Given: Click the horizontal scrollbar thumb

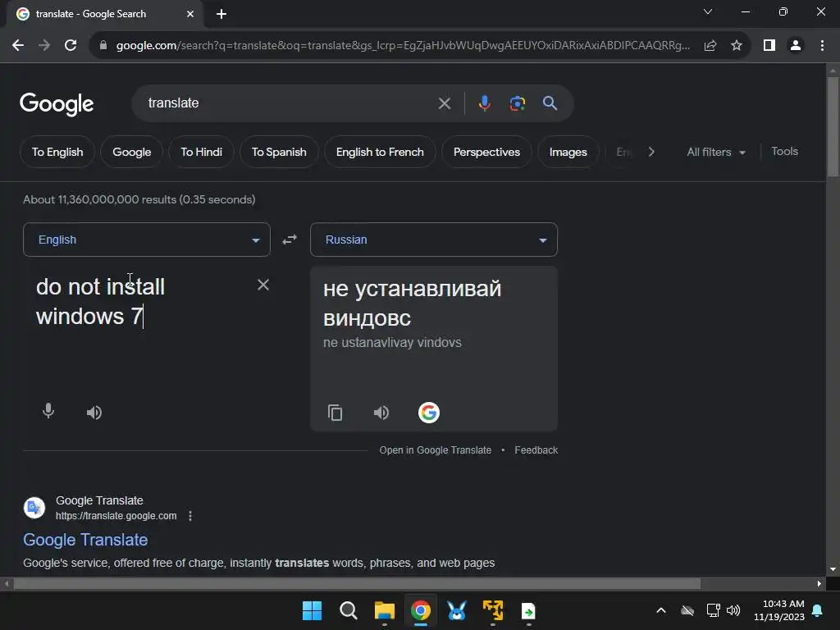Looking at the screenshot, I should click(x=357, y=583).
